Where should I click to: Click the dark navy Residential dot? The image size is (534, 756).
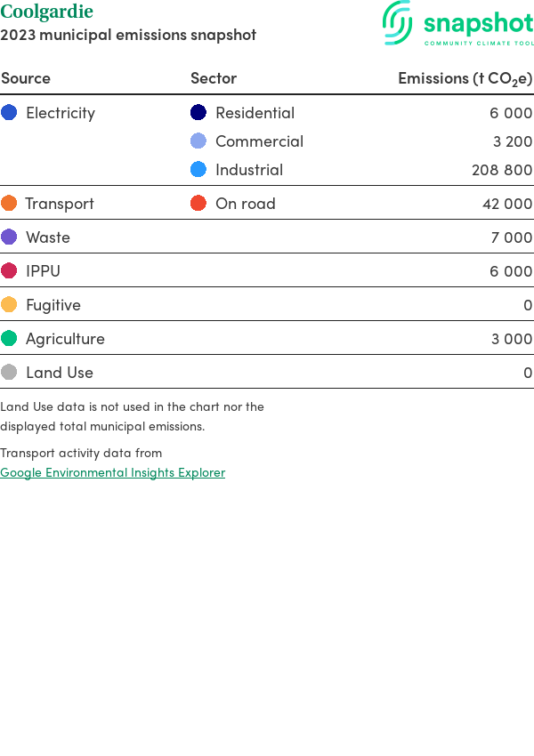tap(198, 113)
